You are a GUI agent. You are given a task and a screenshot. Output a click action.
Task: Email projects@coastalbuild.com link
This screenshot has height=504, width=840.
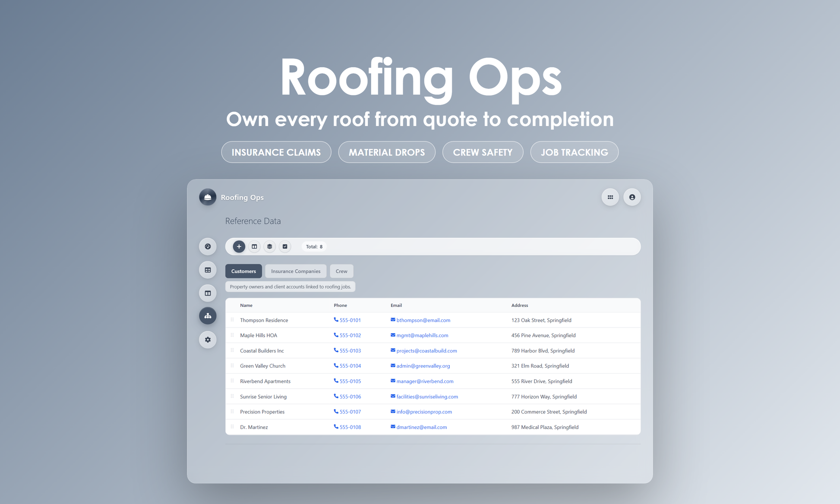(426, 351)
